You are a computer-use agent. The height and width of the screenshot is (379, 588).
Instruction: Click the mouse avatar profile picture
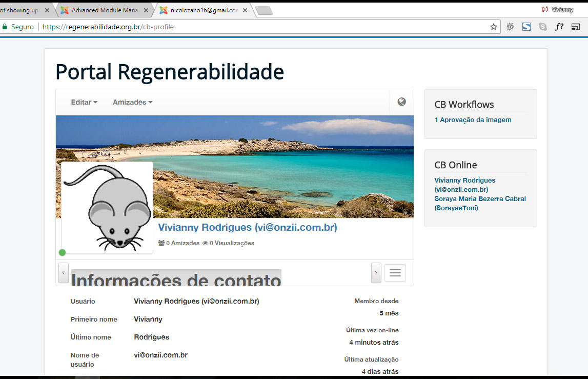click(107, 208)
